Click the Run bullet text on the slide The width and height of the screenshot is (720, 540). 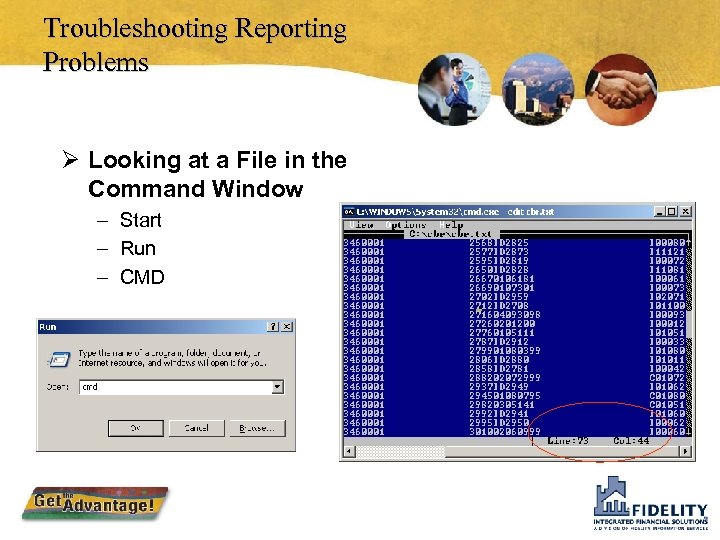(138, 248)
